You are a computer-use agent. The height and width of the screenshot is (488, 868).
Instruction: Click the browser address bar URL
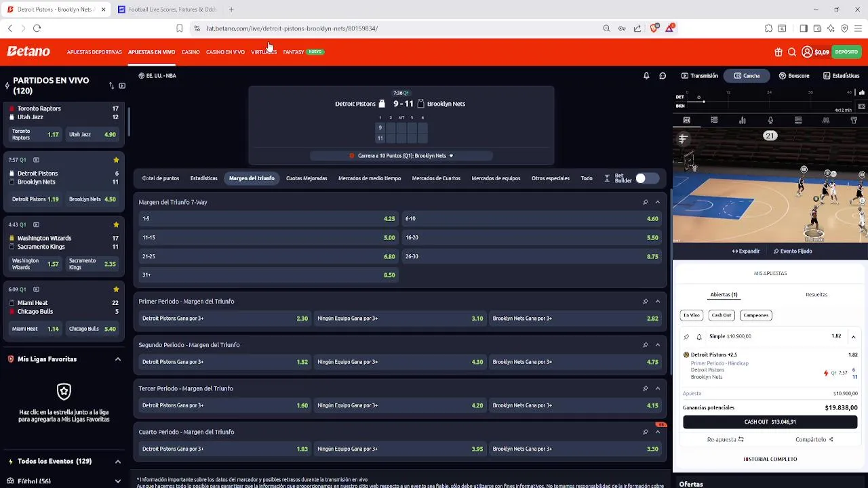click(292, 28)
